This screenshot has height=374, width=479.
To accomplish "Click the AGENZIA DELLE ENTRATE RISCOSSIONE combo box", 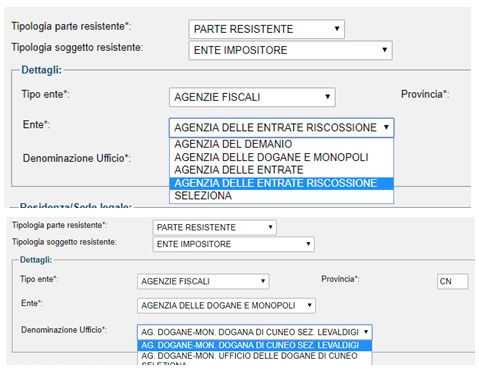I will click(x=281, y=127).
